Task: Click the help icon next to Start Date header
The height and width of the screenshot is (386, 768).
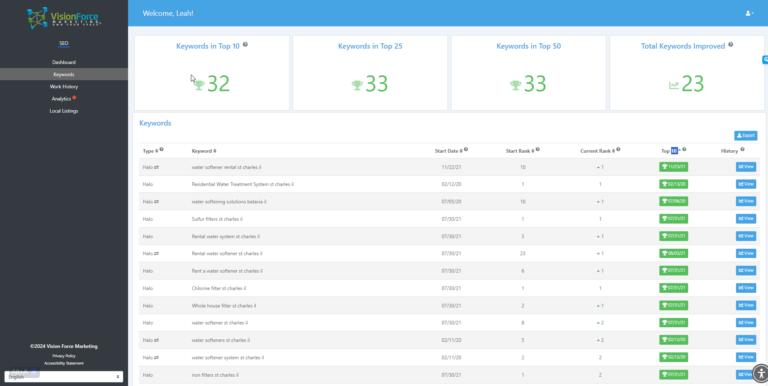Action: (x=466, y=149)
